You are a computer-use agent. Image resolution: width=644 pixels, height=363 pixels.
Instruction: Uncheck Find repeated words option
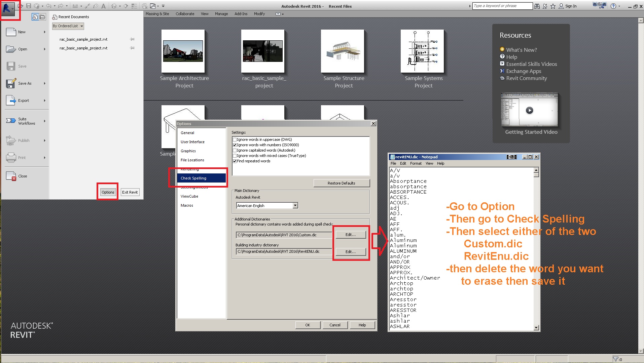tap(235, 161)
